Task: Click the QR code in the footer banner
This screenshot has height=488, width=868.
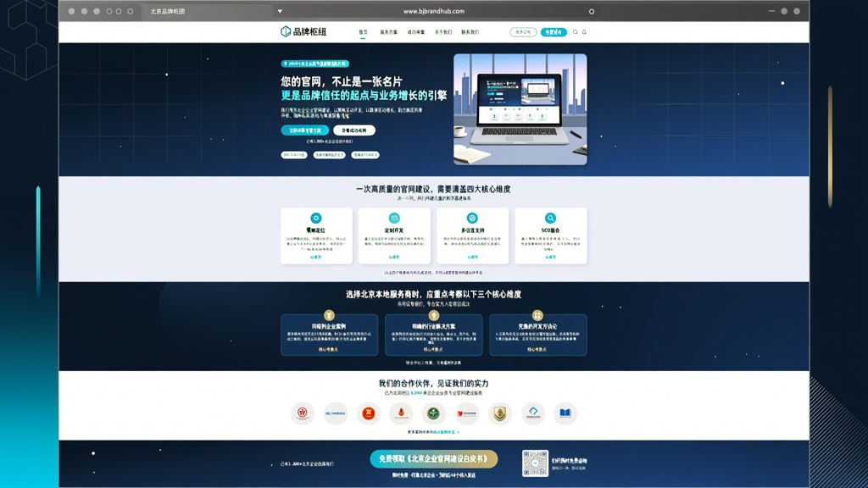Action: [x=535, y=463]
